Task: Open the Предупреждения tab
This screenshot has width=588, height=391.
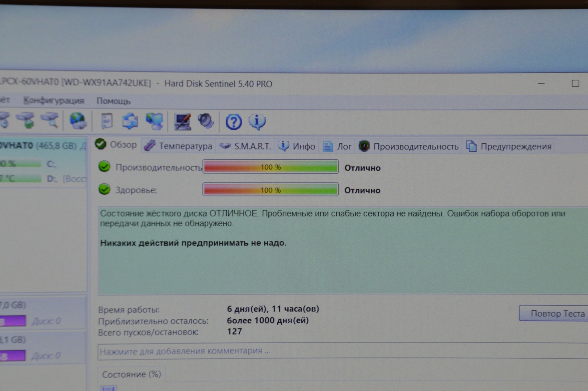Action: pos(509,146)
